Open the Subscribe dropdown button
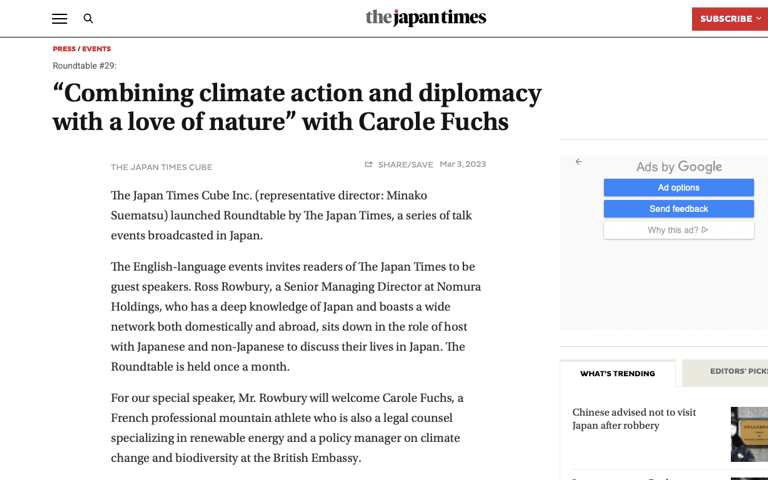The height and width of the screenshot is (480, 768). (x=730, y=19)
